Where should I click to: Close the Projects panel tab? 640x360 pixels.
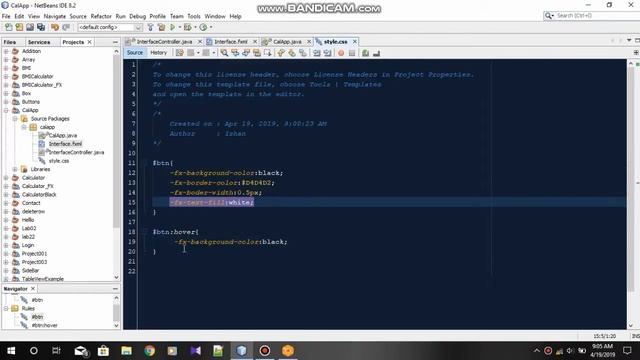89,42
